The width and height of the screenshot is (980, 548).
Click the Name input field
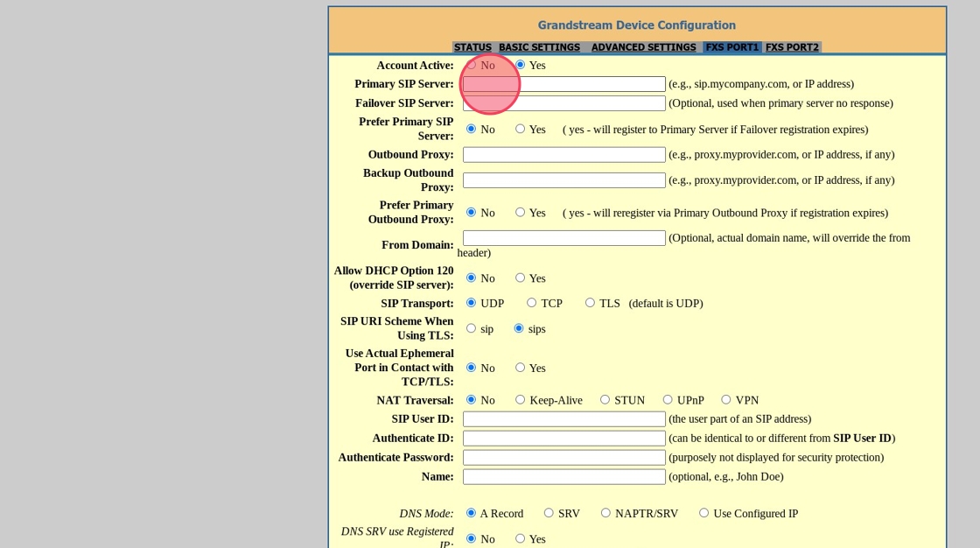[563, 477]
